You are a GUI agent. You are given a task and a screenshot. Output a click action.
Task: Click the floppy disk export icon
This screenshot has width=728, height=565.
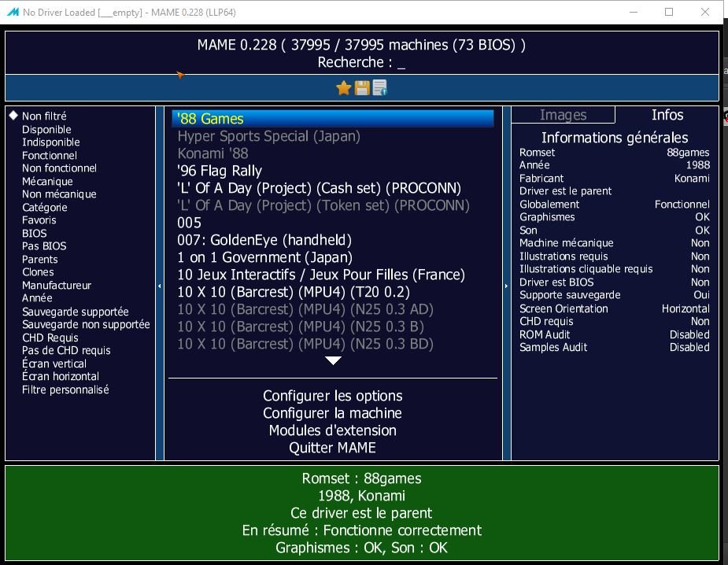tap(362, 88)
